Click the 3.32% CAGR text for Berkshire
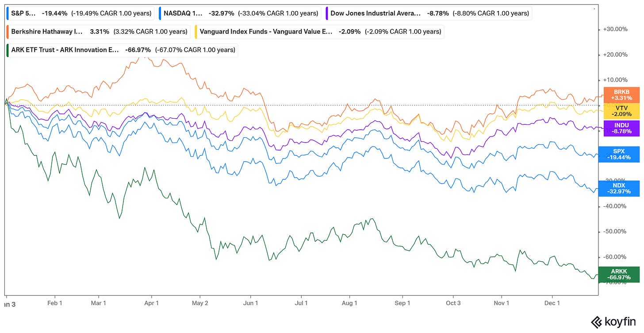 click(x=151, y=31)
